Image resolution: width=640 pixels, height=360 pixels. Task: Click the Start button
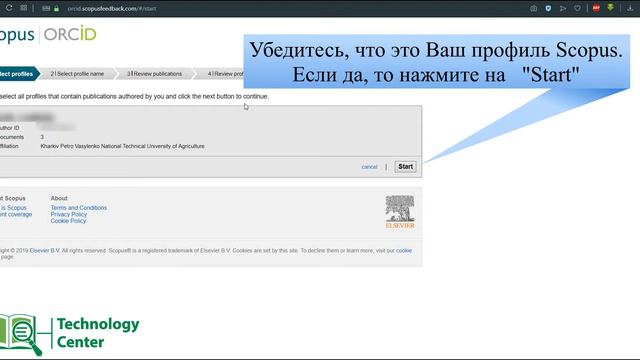click(x=405, y=167)
